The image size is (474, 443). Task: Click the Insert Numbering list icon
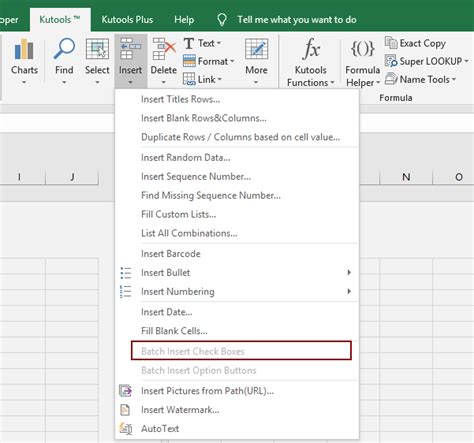pos(126,292)
